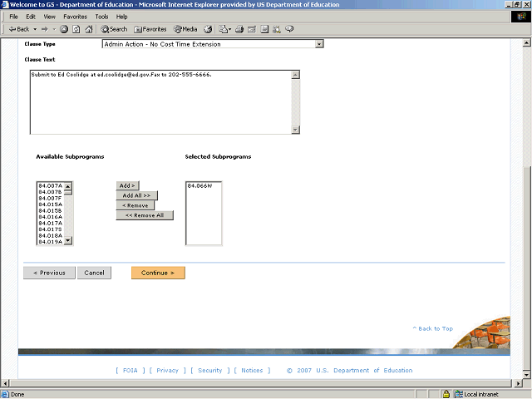Click inside the Clause Text area
Screen dimensions: 532x399
point(160,102)
